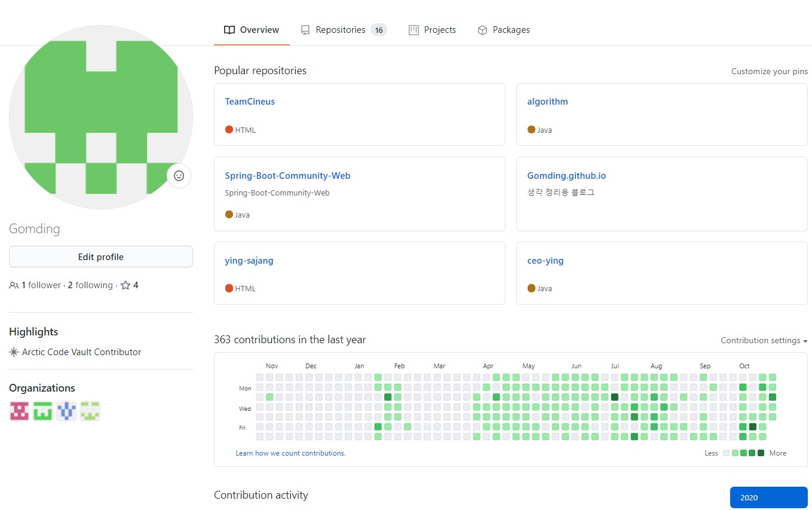
Task: Open the bright green organization avatar
Action: pyautogui.click(x=42, y=411)
